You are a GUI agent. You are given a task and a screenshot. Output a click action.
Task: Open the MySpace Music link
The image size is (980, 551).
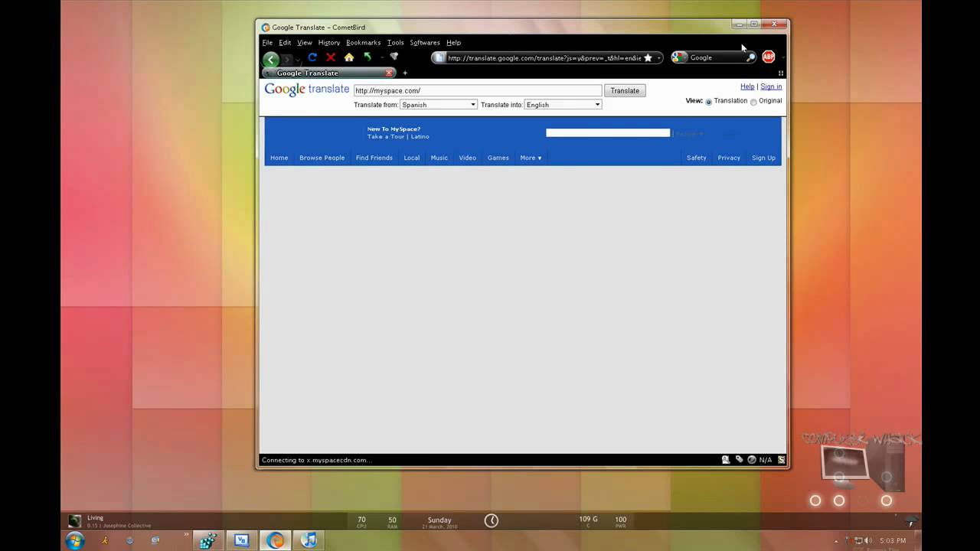[x=439, y=158]
